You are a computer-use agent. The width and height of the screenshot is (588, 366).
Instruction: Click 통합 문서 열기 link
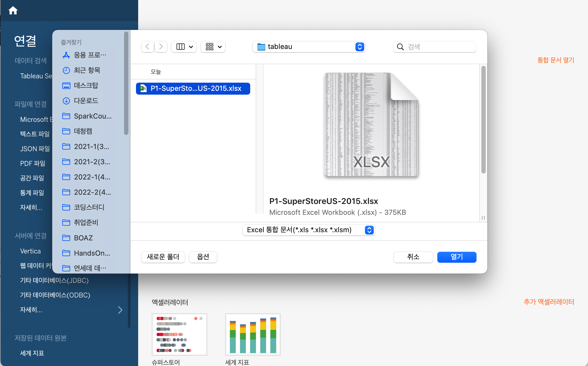(556, 60)
